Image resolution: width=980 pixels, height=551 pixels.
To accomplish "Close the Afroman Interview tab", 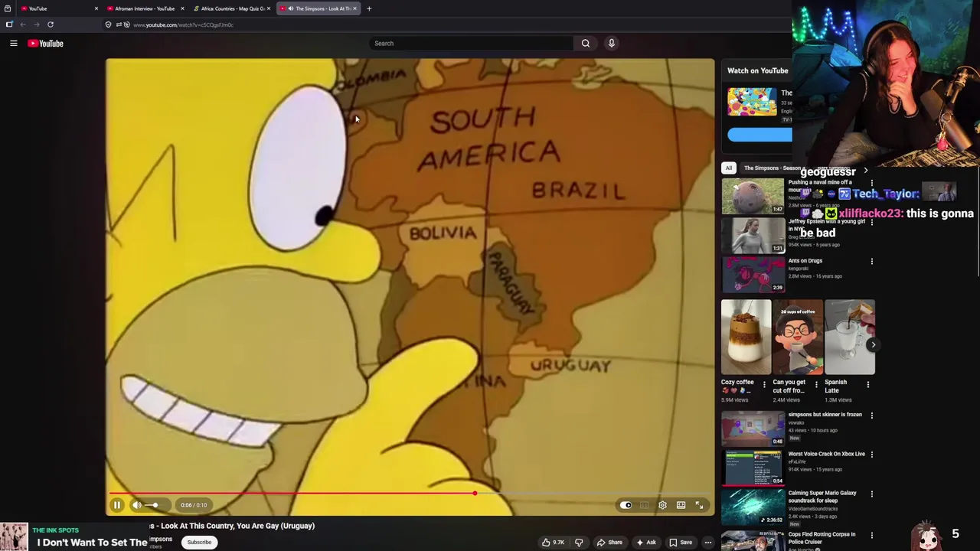I will 182,8.
